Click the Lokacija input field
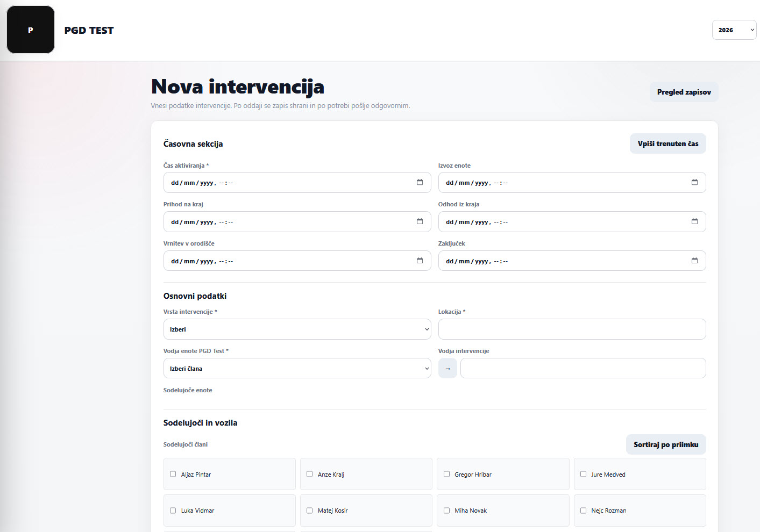The width and height of the screenshot is (760, 532). tap(572, 329)
